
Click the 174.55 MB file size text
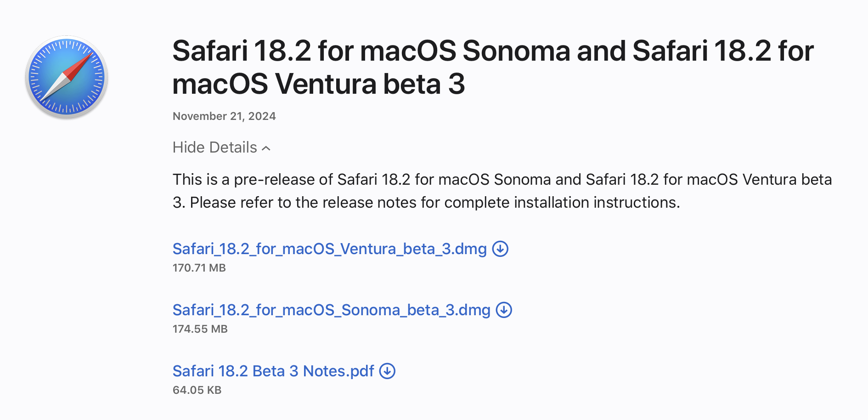(x=200, y=329)
